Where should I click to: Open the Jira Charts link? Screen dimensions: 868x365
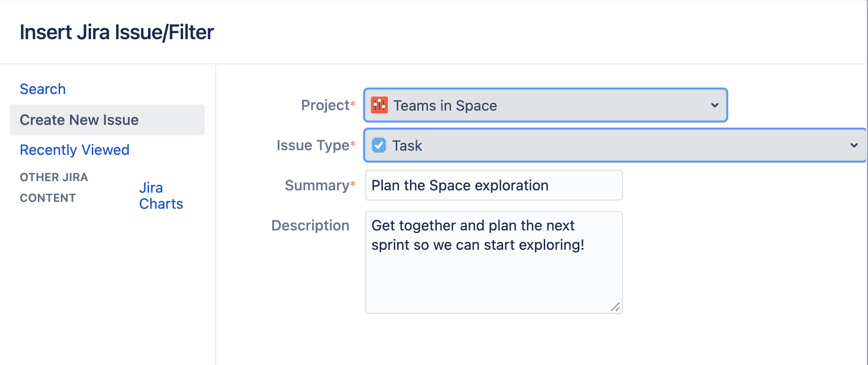click(161, 195)
